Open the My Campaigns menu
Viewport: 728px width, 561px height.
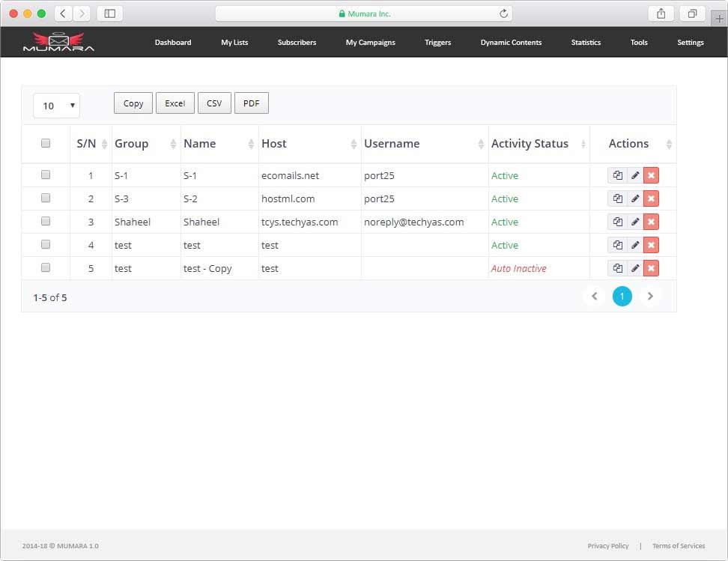370,43
